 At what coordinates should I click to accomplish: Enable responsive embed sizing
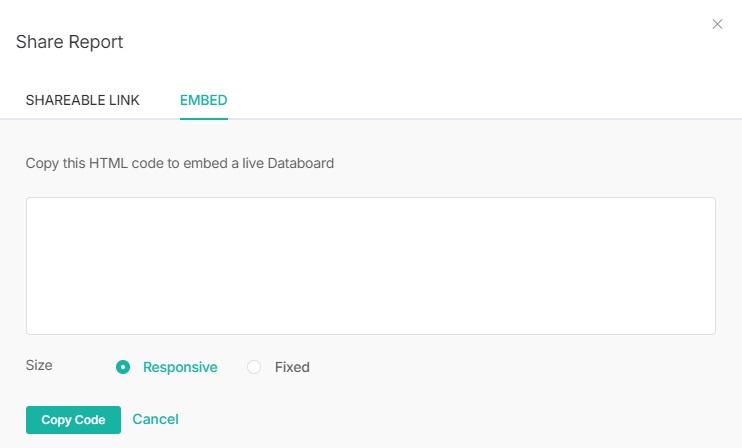[x=123, y=367]
